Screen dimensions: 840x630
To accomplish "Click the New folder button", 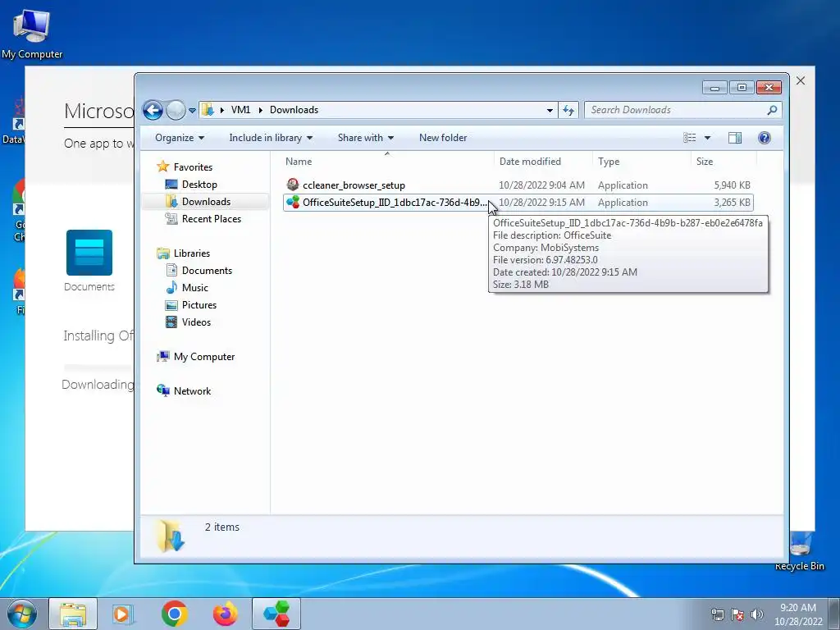I will [x=442, y=138].
